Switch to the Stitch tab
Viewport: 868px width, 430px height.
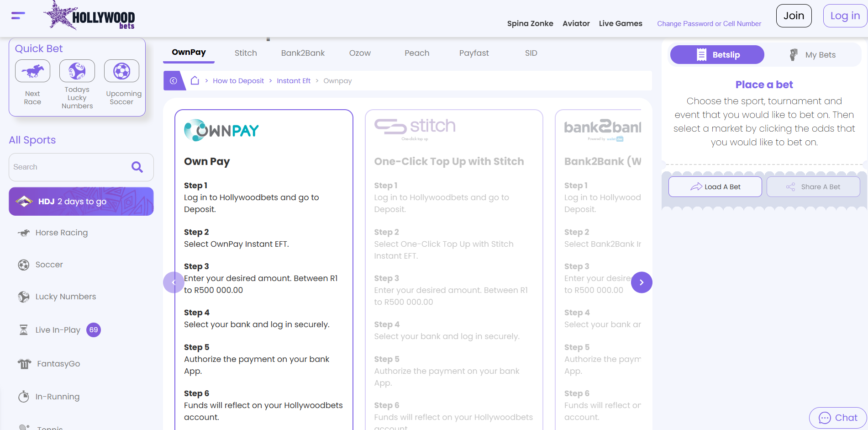pos(246,53)
